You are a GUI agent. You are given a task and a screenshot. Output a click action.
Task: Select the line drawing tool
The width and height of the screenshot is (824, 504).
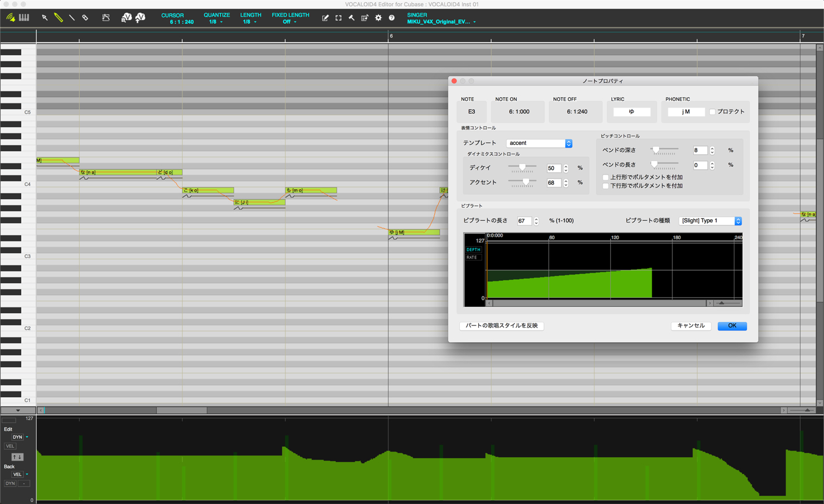tap(72, 18)
